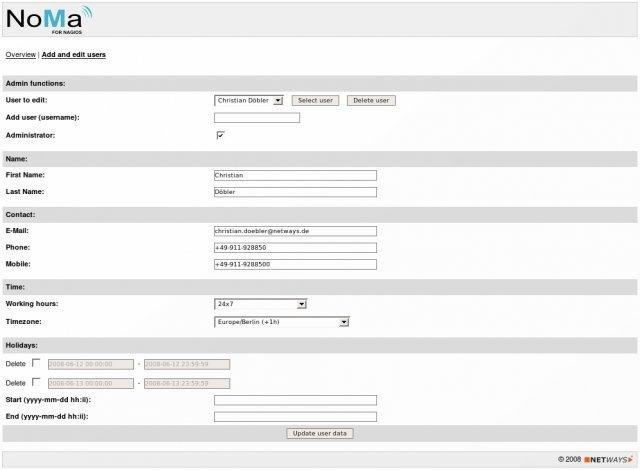
Task: Click the holiday Start date field
Action: click(x=295, y=400)
